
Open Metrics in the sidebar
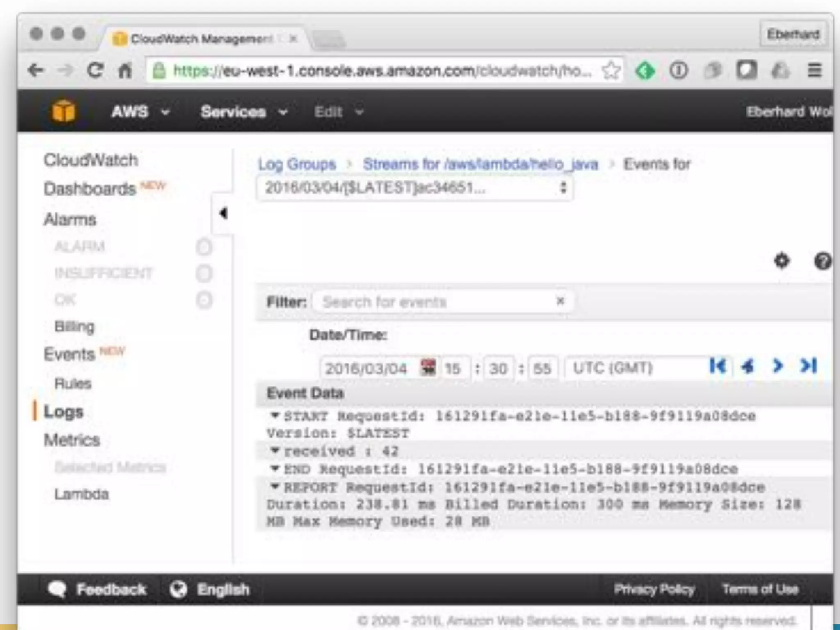pos(72,440)
